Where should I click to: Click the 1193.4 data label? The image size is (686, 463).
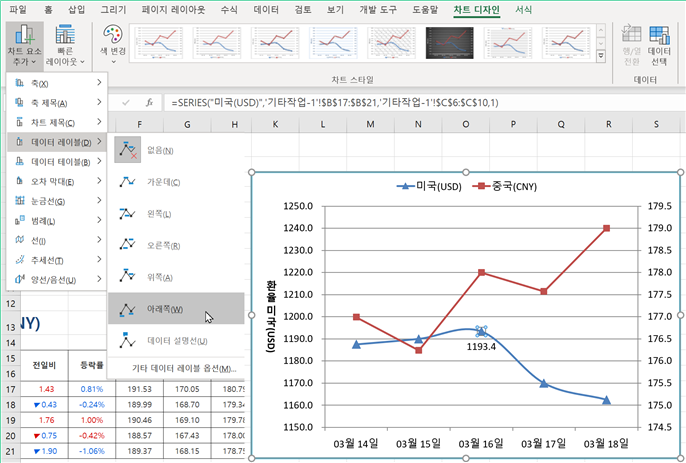481,347
